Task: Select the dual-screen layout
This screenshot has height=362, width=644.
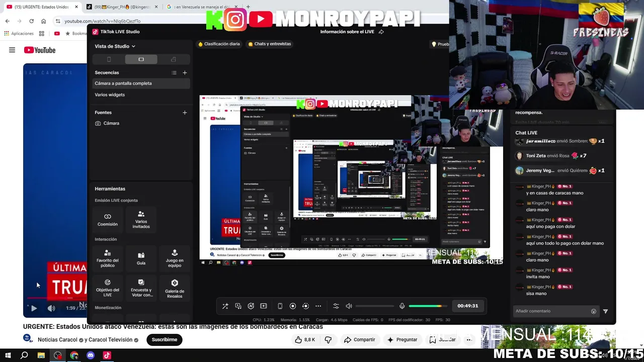Action: tap(174, 59)
